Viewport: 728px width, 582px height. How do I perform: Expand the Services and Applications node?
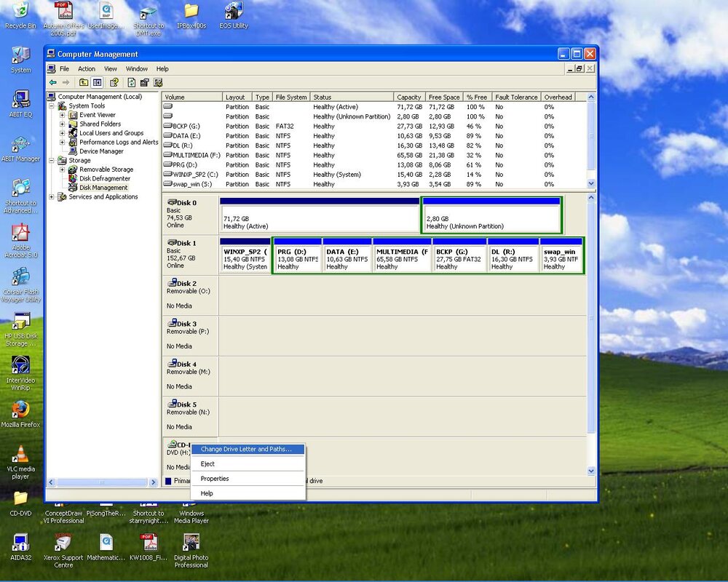52,197
